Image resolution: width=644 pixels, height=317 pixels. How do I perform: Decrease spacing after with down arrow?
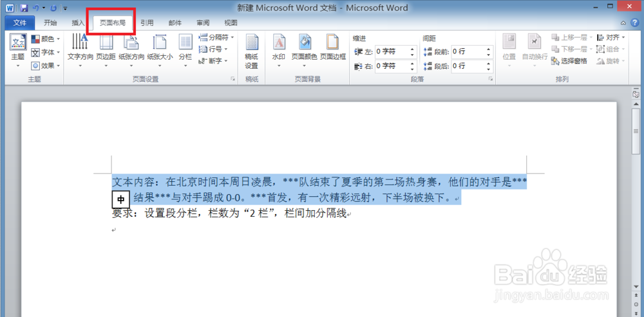[x=488, y=69]
